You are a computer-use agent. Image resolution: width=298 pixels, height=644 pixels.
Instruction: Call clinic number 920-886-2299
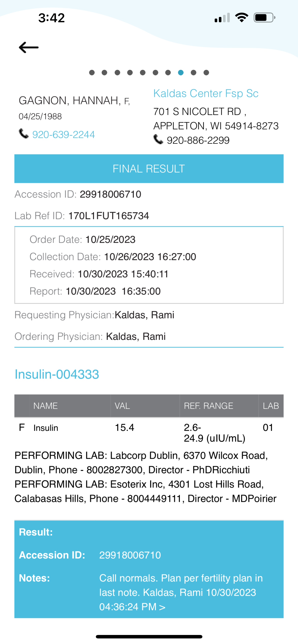pyautogui.click(x=198, y=140)
